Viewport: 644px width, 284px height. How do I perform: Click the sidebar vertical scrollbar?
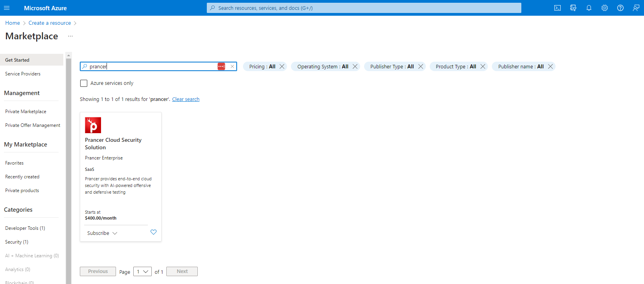click(68, 171)
